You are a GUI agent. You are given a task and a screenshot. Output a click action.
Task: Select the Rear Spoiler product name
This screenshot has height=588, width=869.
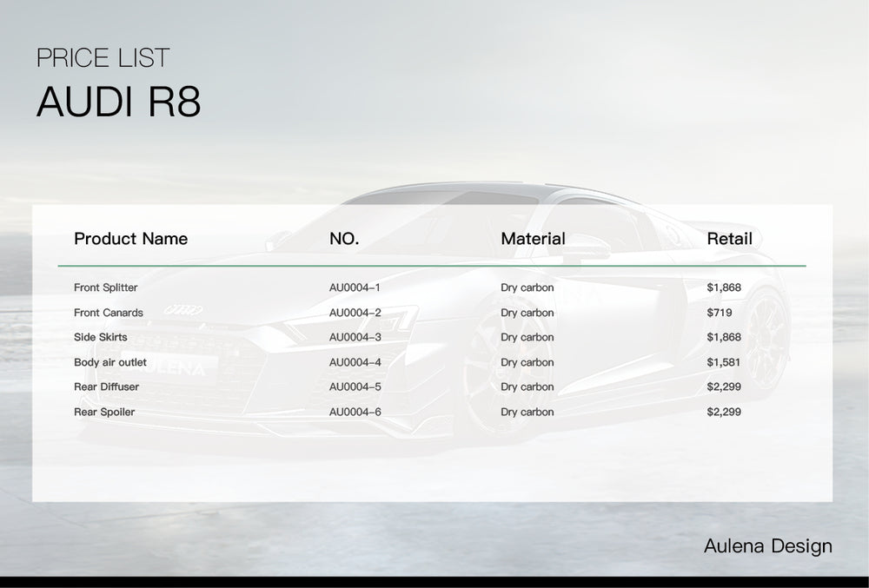(104, 412)
